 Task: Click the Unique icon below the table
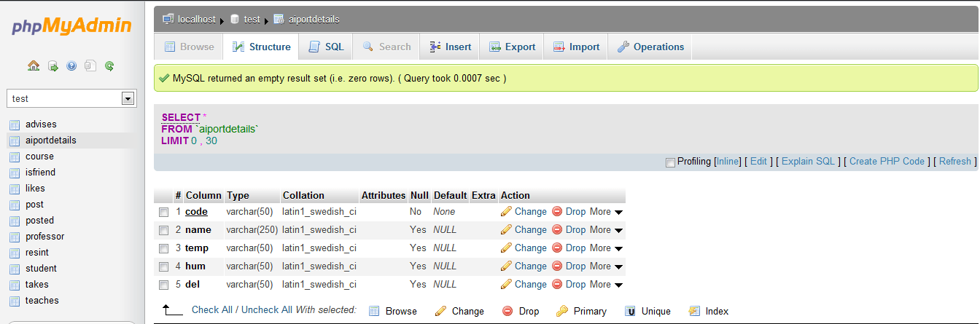click(x=630, y=311)
